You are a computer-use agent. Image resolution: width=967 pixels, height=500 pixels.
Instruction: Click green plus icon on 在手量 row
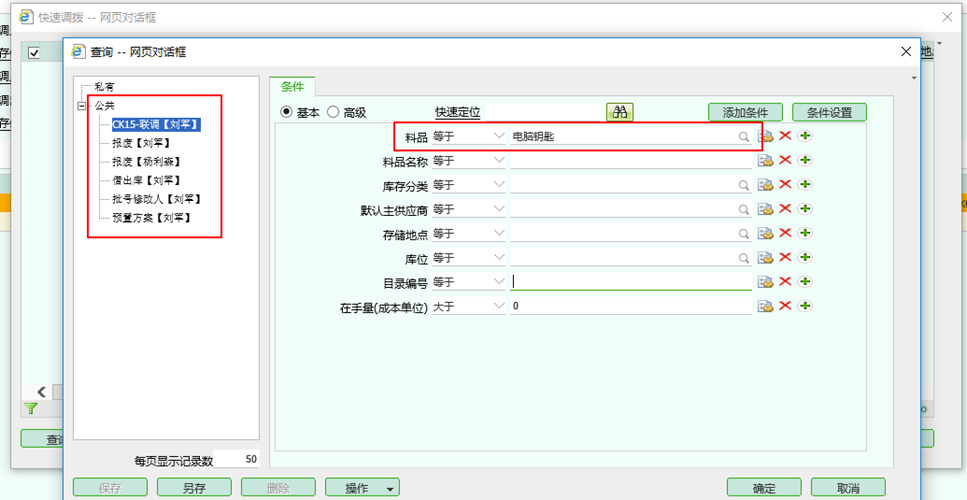click(x=805, y=306)
